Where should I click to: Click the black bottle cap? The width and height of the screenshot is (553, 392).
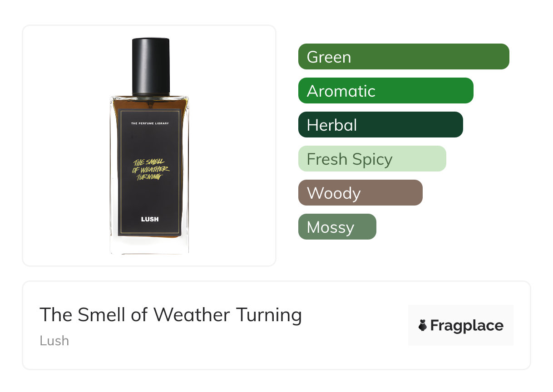pos(151,67)
